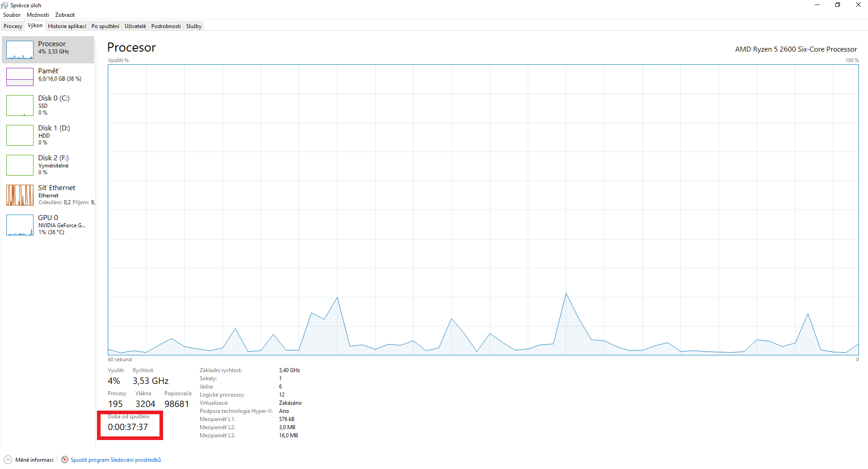Open the Soubor menu
Image resolution: width=868 pixels, height=469 pixels.
tap(12, 15)
